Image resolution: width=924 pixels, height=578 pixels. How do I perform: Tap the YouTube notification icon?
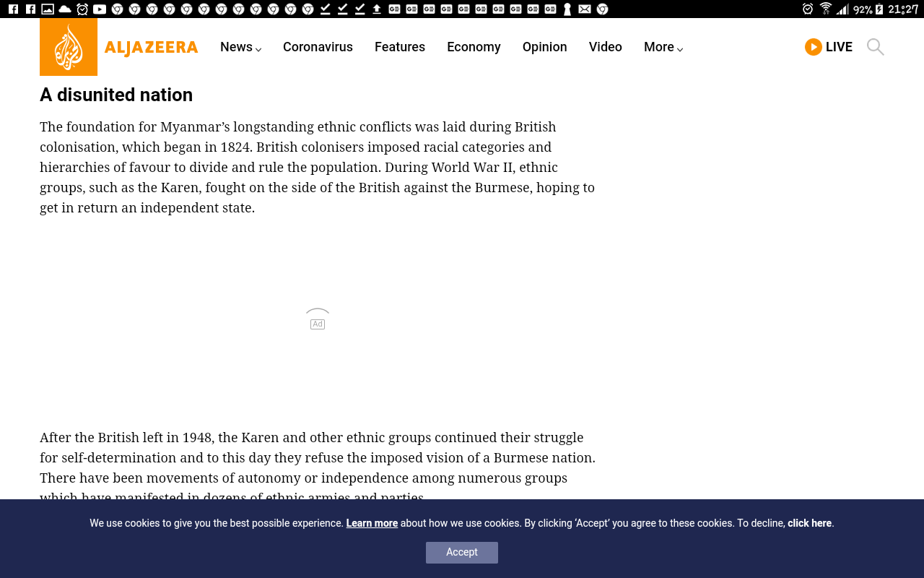[x=100, y=9]
